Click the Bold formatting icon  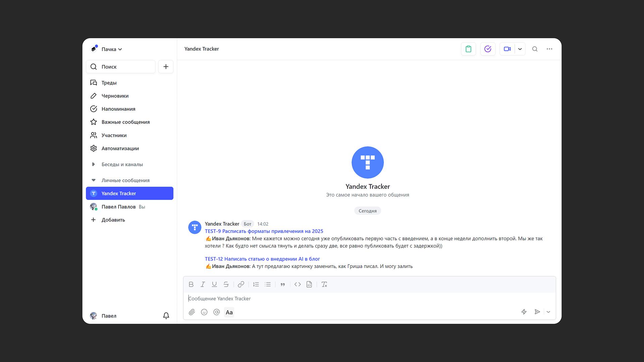click(191, 284)
